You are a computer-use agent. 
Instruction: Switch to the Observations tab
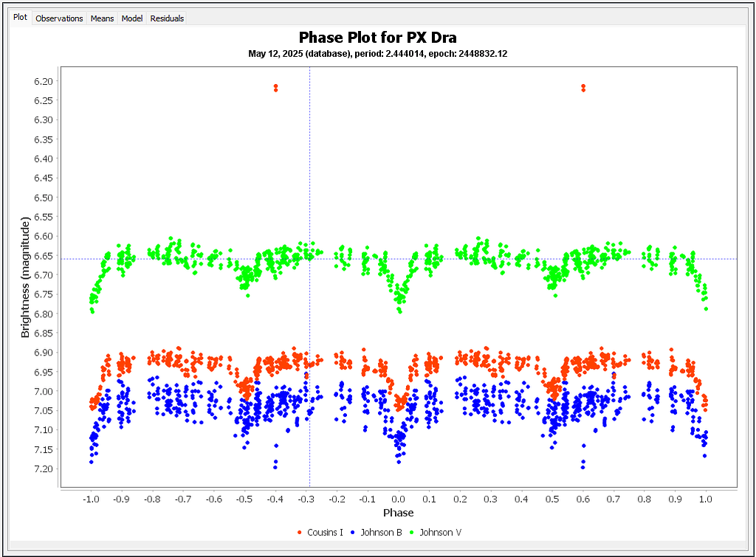tap(59, 18)
